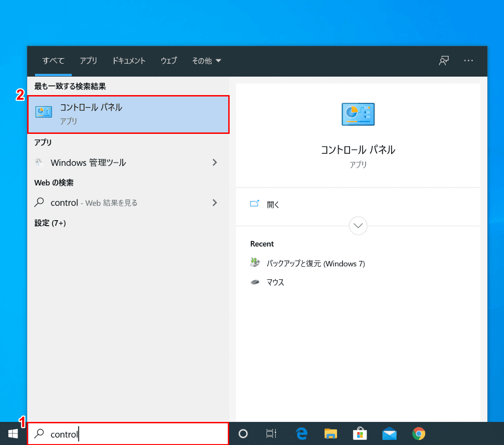Open Microsoft Store from the taskbar
This screenshot has width=504, height=445.
click(x=360, y=434)
